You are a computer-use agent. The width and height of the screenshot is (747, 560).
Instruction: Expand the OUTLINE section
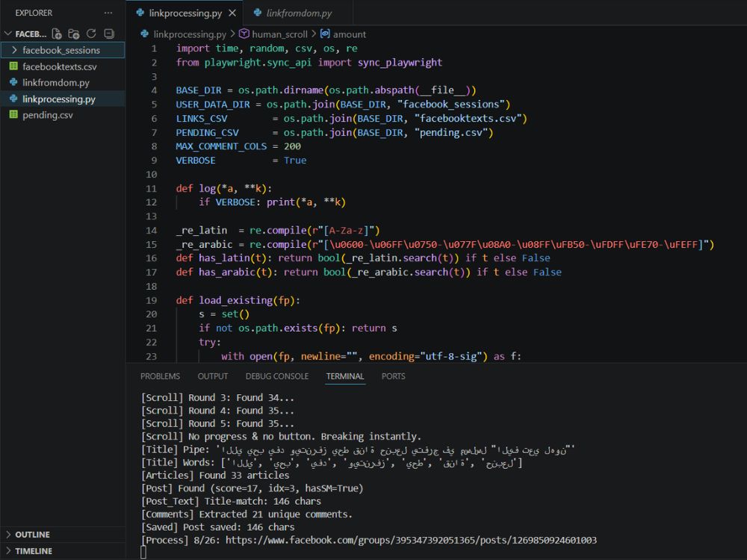(8, 535)
